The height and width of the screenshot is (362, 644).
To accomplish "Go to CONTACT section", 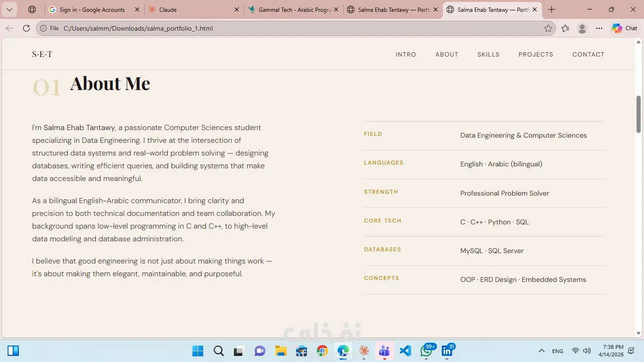I will pyautogui.click(x=588, y=54).
